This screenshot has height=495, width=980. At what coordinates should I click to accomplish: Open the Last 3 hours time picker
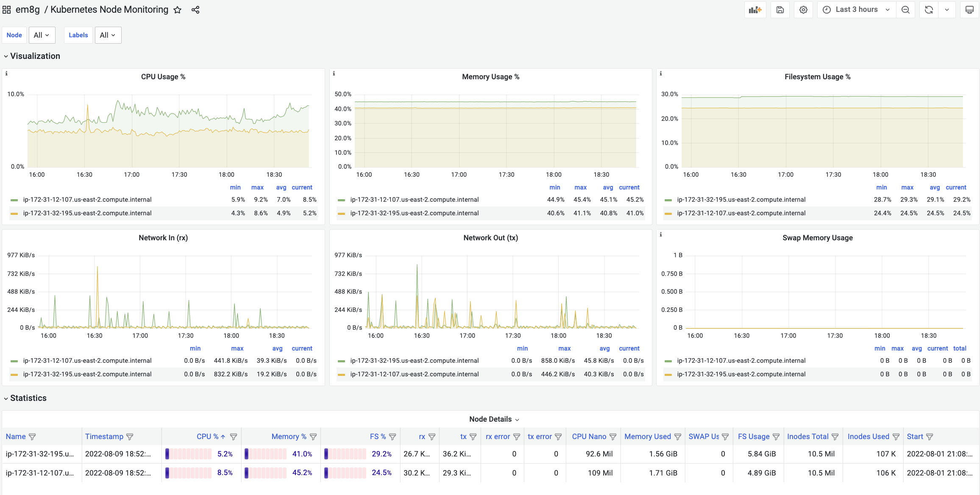[x=856, y=10]
